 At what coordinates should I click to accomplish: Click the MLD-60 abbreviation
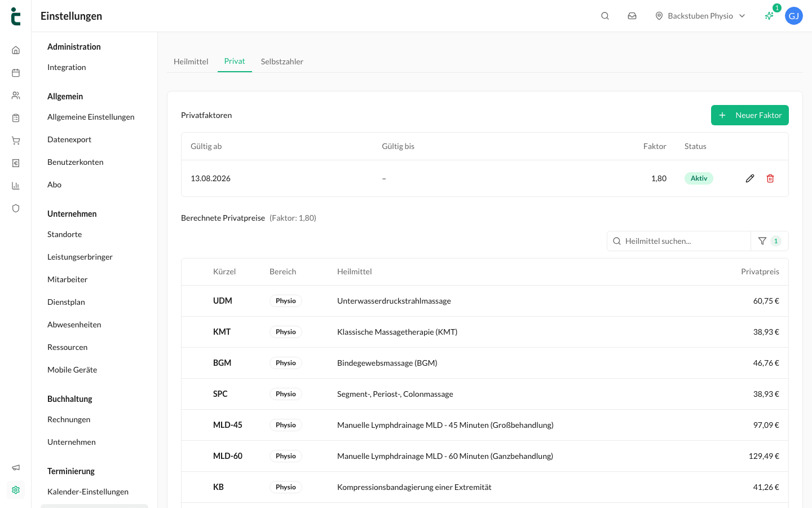[228, 456]
